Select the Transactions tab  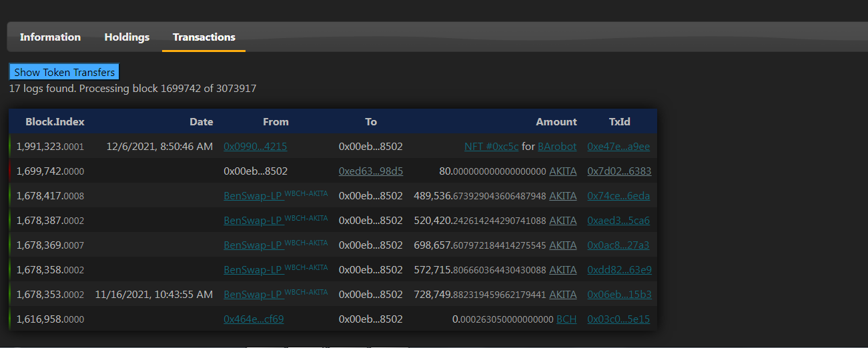click(204, 37)
